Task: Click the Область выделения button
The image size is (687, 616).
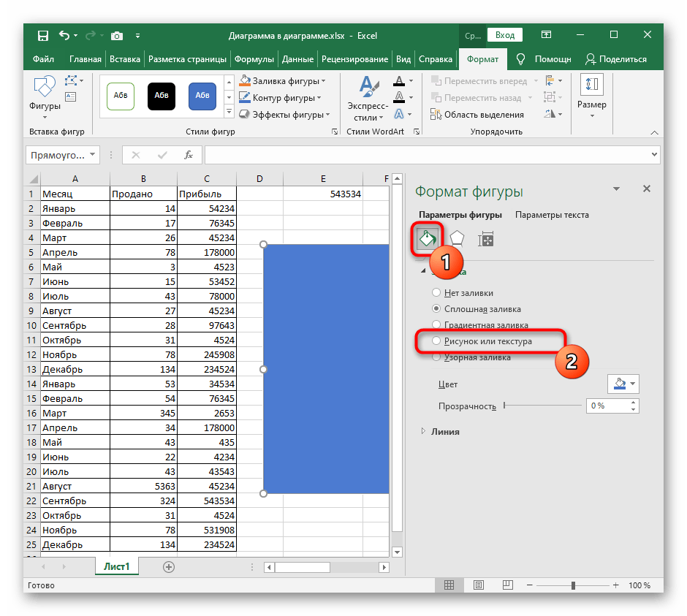Action: (477, 114)
